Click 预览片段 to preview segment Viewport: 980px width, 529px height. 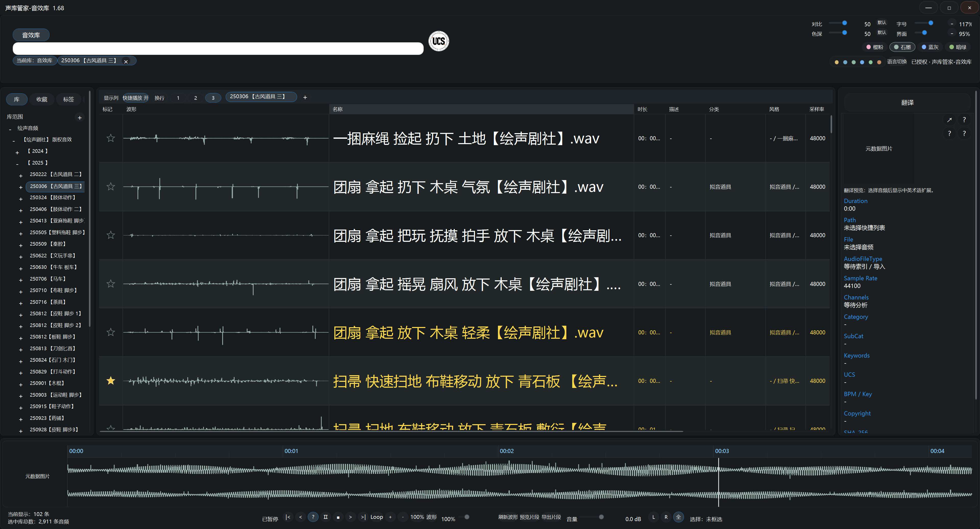pyautogui.click(x=529, y=517)
